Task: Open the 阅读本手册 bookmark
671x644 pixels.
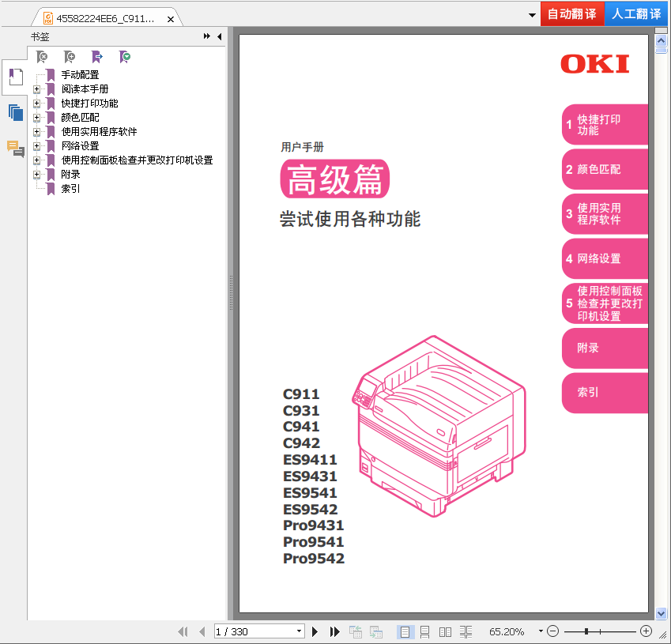Action: click(85, 89)
